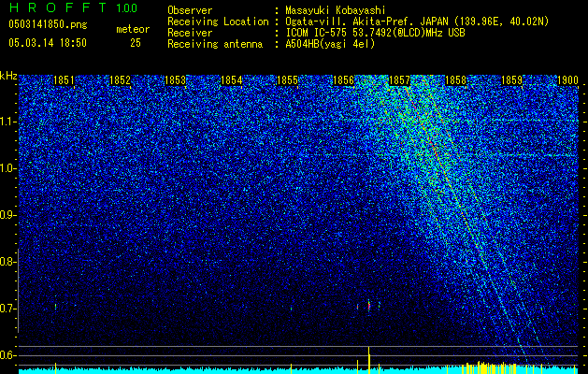Click the 1900 time axis marker

point(567,80)
